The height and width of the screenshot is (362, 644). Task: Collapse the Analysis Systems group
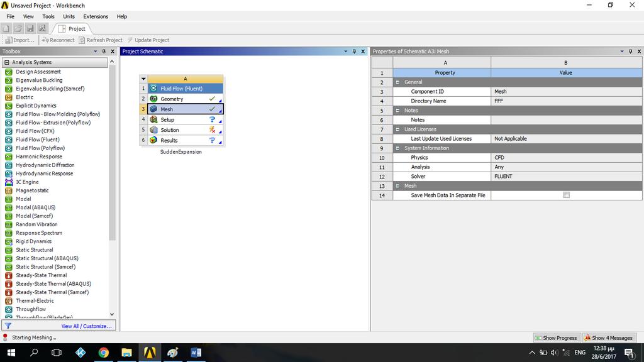(x=7, y=62)
